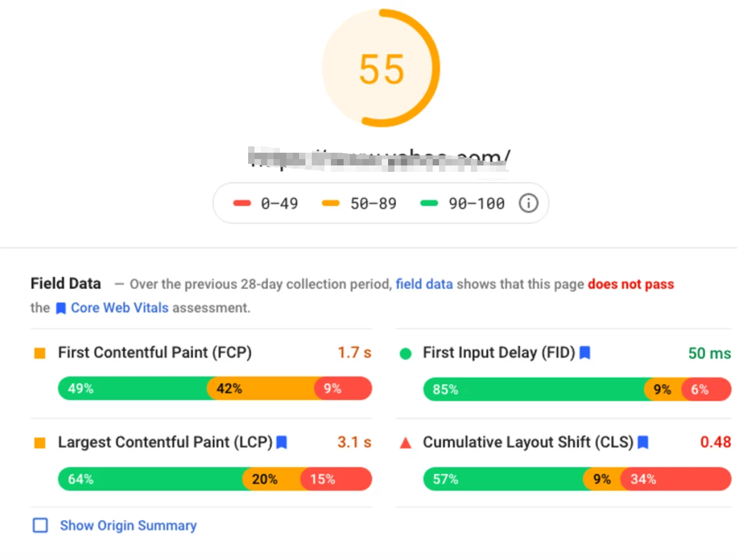Click the orange 50-89 legend indicator
This screenshot has height=560, width=737.
330,203
